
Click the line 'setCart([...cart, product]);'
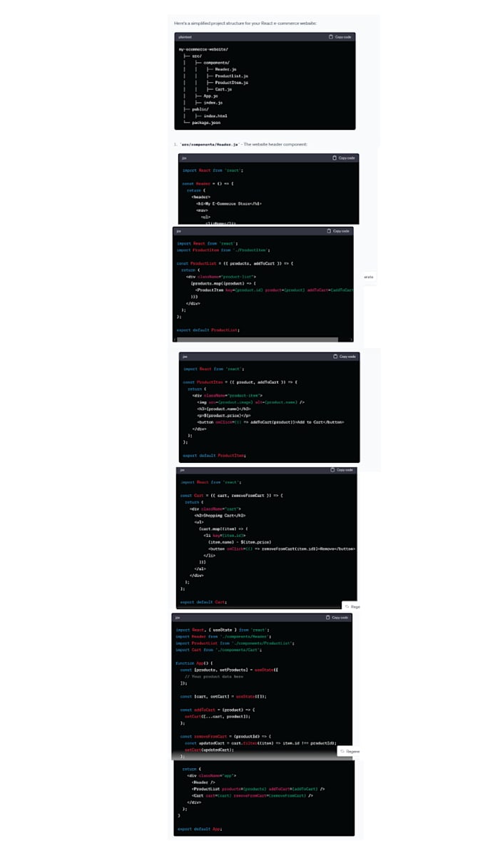click(218, 716)
